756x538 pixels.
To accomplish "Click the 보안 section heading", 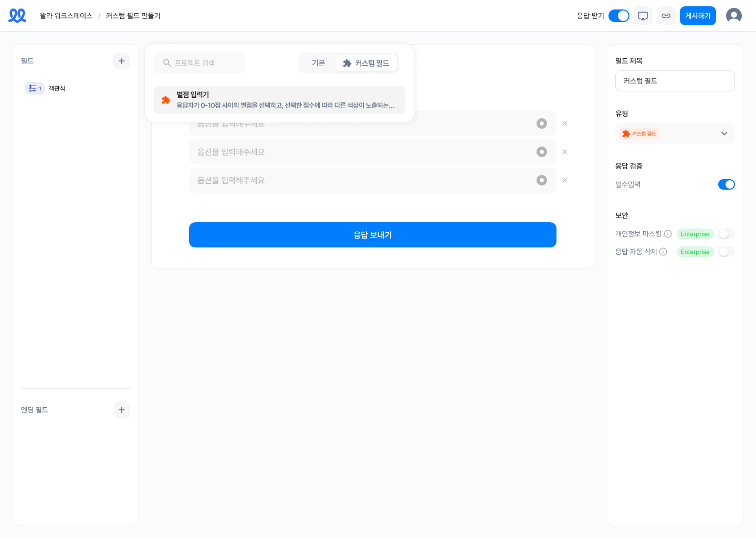I will tap(622, 215).
